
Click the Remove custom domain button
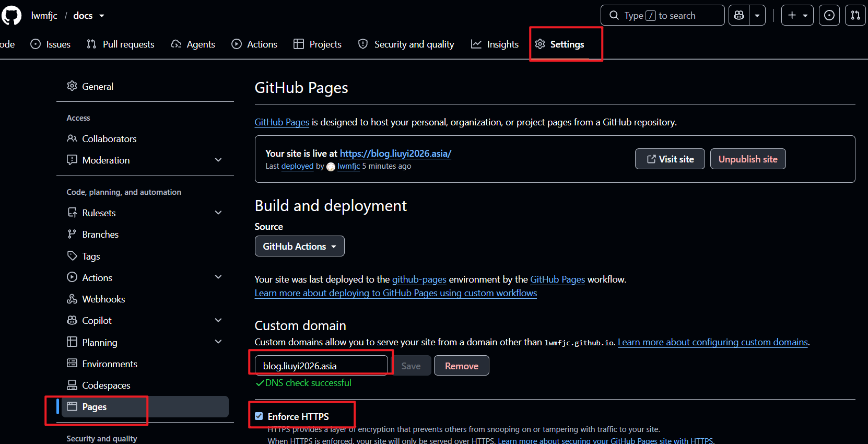pos(462,366)
